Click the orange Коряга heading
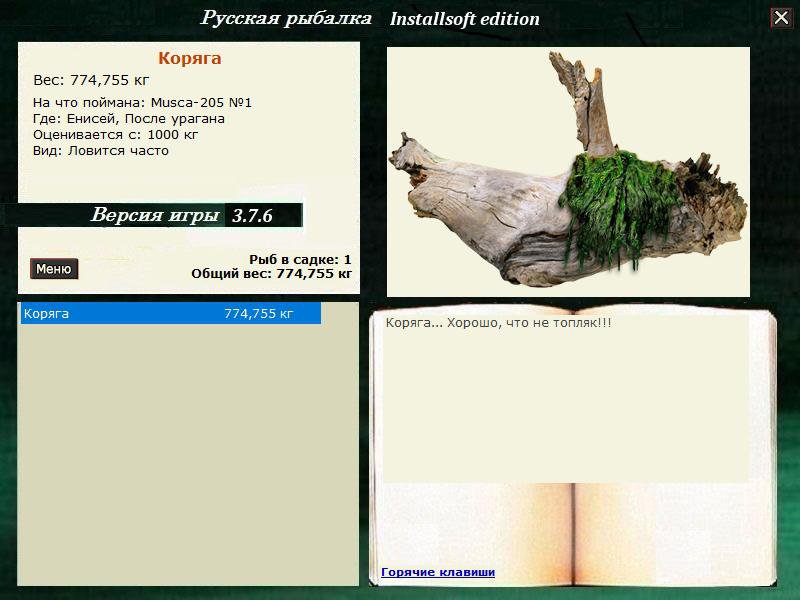Screen dimensions: 800x600 click(x=189, y=58)
